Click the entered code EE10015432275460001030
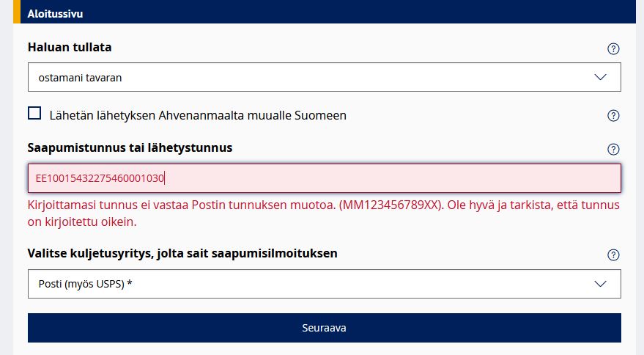644x355 pixels. pyautogui.click(x=100, y=178)
